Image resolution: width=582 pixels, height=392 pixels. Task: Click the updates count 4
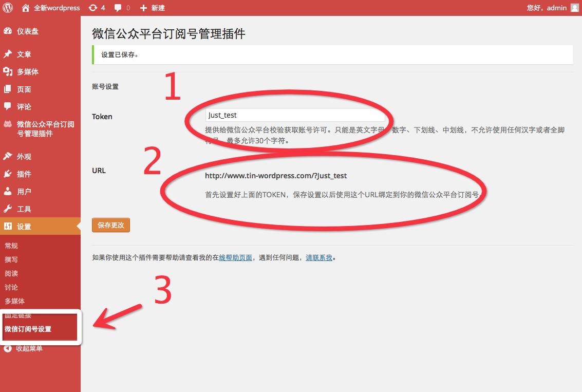[x=103, y=8]
